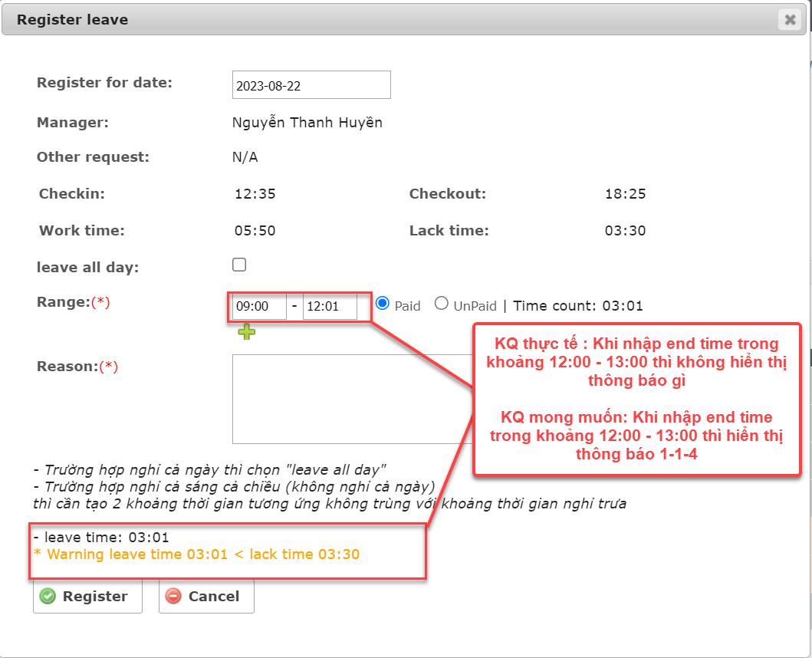Click the range start time 09:00 field

259,306
